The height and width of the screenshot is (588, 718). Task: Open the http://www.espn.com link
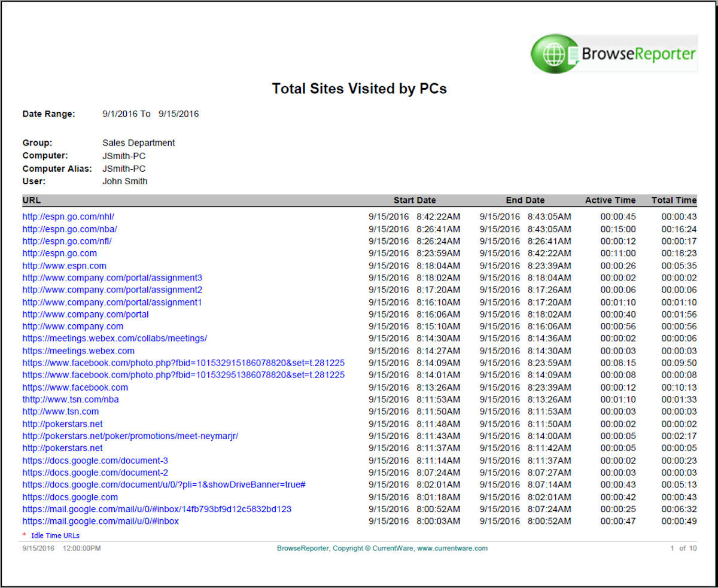pos(64,266)
